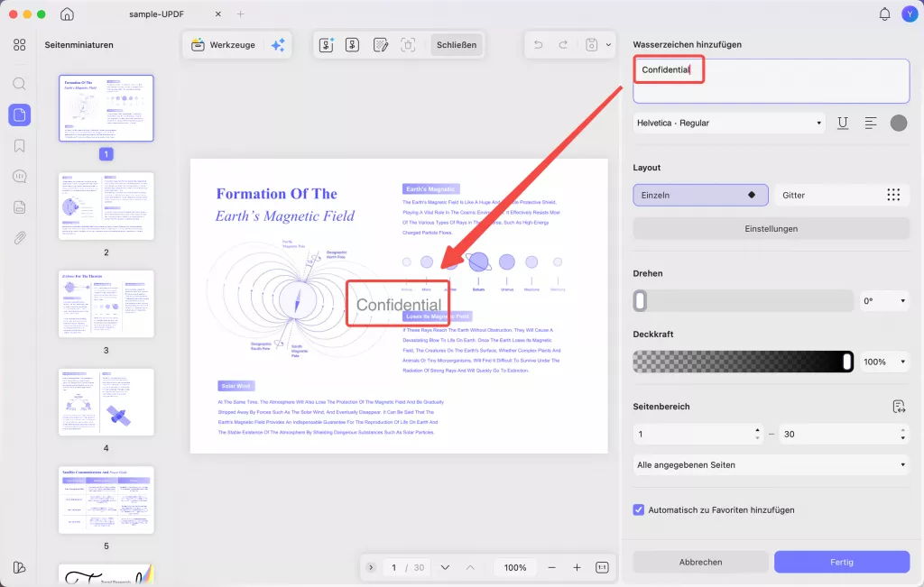The width and height of the screenshot is (924, 587).
Task: Open the Alle angegebenen Seiten dropdown
Action: (772, 465)
